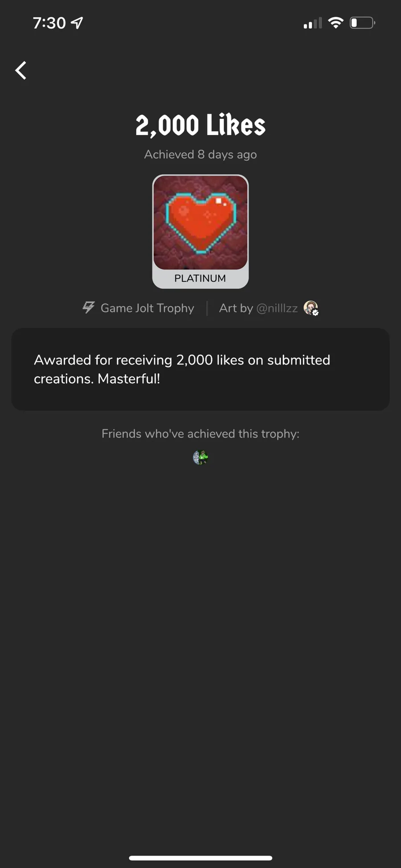Tap the nilllzz avatar beside the artist name

[311, 308]
